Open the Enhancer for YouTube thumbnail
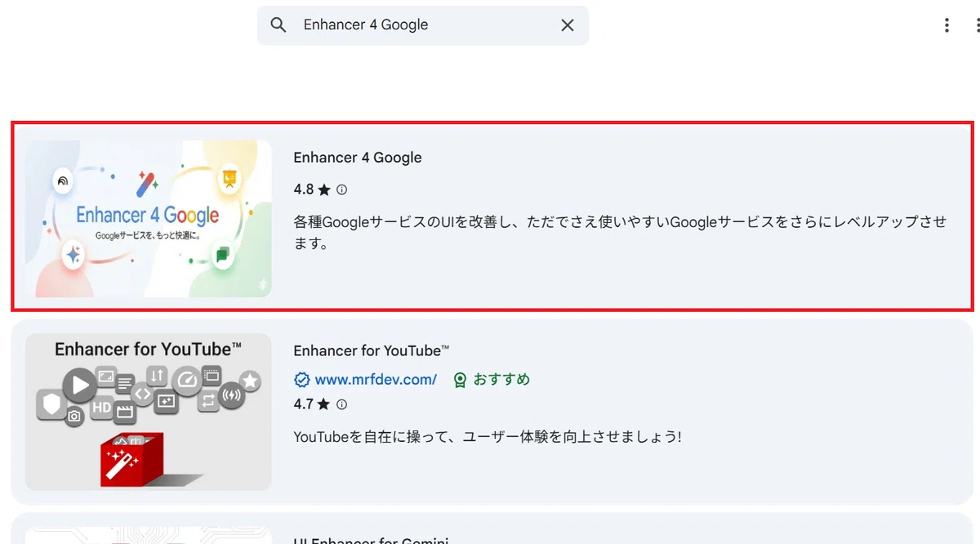The height and width of the screenshot is (544, 980). coord(148,412)
